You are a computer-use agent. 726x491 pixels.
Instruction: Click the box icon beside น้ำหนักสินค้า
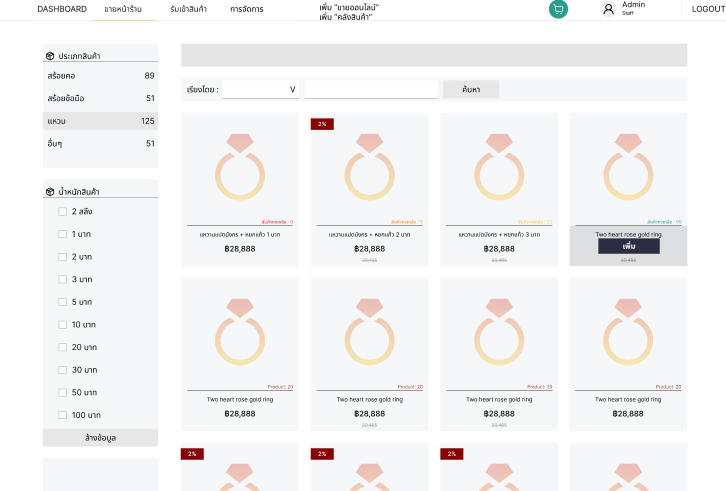tap(50, 191)
